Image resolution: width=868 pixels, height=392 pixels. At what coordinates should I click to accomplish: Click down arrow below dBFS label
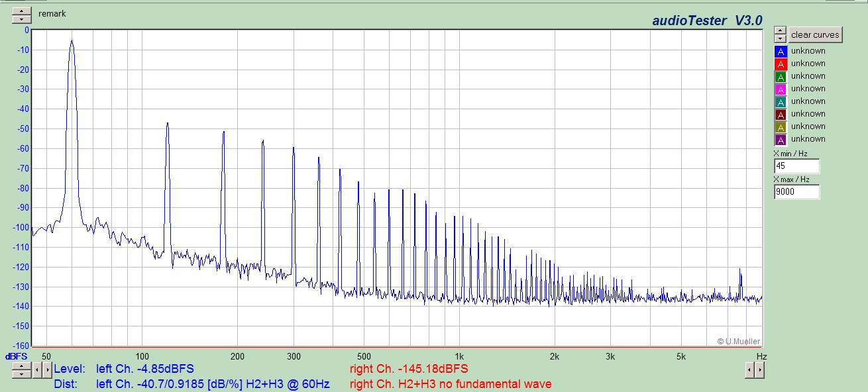(x=22, y=374)
